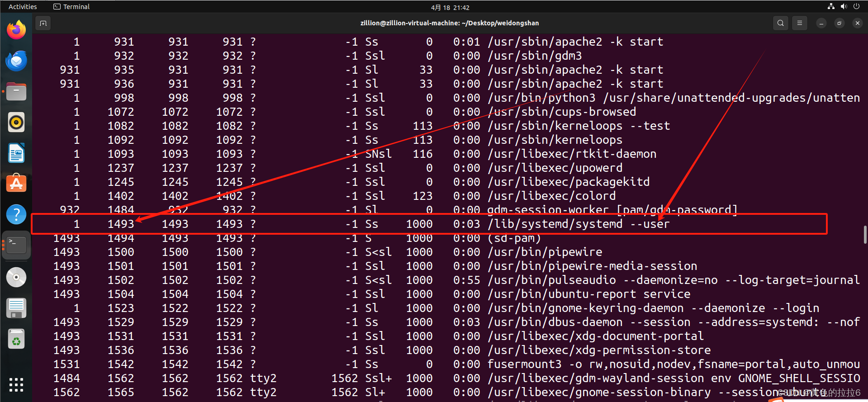Screen dimensions: 868x402
Task: Open Rhythmbox music player in dock
Action: click(x=16, y=122)
